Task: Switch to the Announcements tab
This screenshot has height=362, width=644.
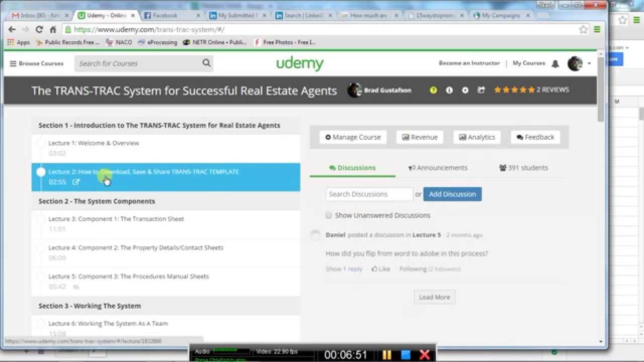Action: coord(438,168)
